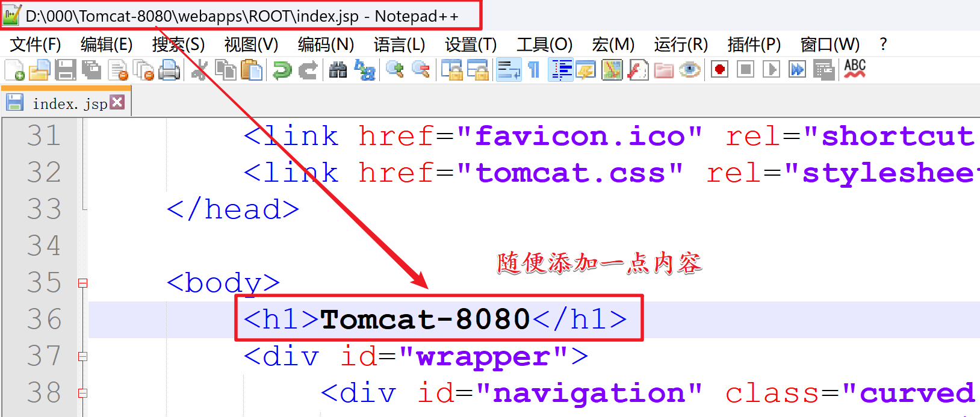
Task: Toggle show all characters pilcrow icon
Action: click(534, 70)
